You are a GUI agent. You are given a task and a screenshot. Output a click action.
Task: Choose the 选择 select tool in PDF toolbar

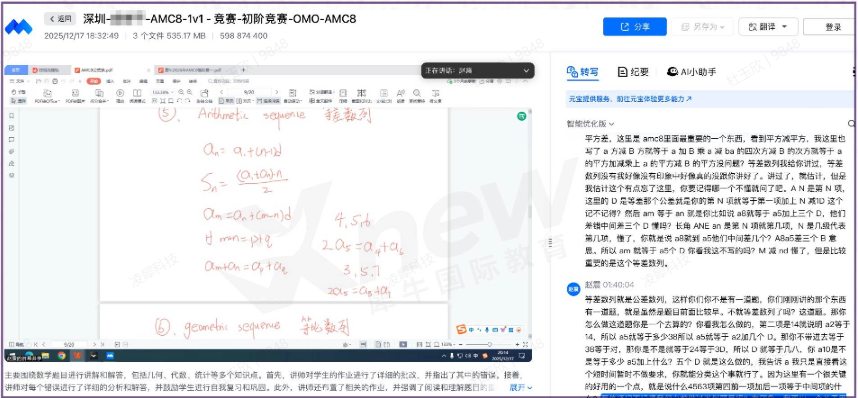(x=19, y=101)
